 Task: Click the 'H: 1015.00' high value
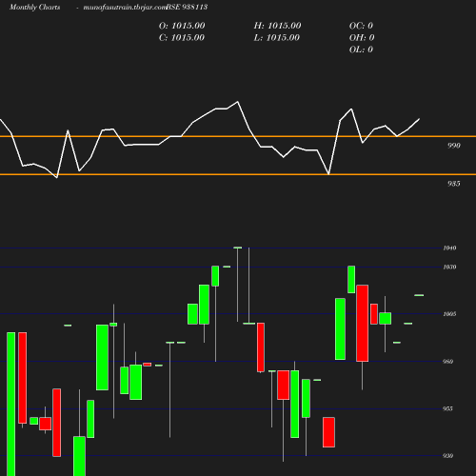tap(277, 26)
